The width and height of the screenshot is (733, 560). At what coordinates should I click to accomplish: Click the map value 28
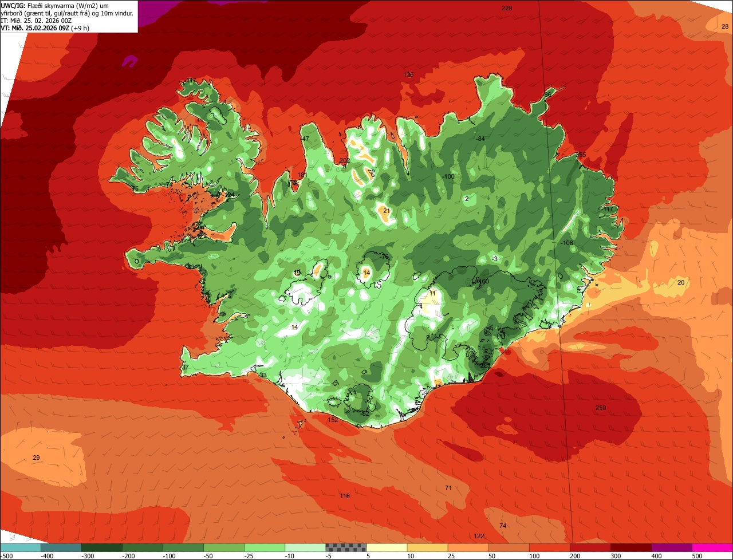725,26
